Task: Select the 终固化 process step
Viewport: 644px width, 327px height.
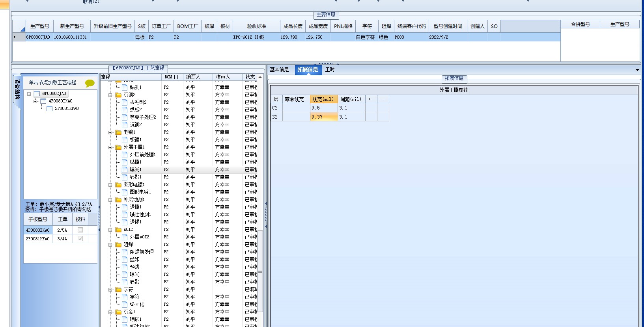Action: tap(137, 305)
